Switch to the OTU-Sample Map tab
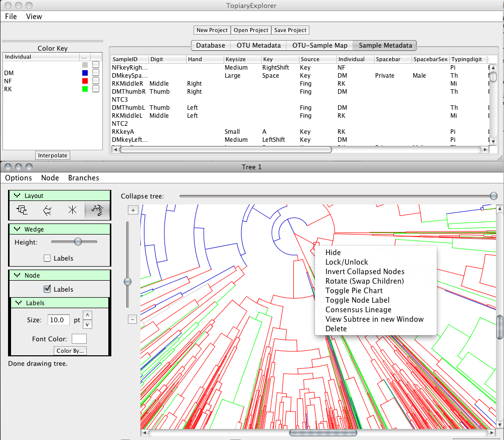This screenshot has width=504, height=440. coord(319,45)
